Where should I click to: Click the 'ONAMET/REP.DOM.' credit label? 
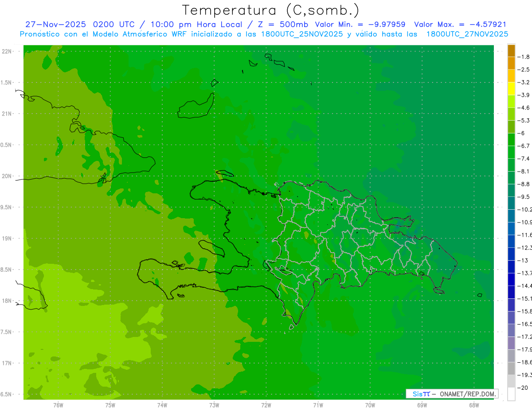pos(468,394)
